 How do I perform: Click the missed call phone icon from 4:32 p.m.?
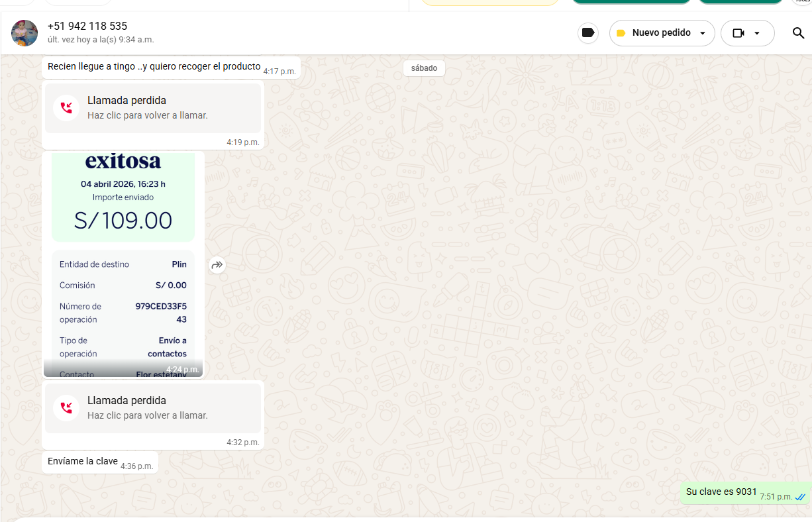coord(66,408)
